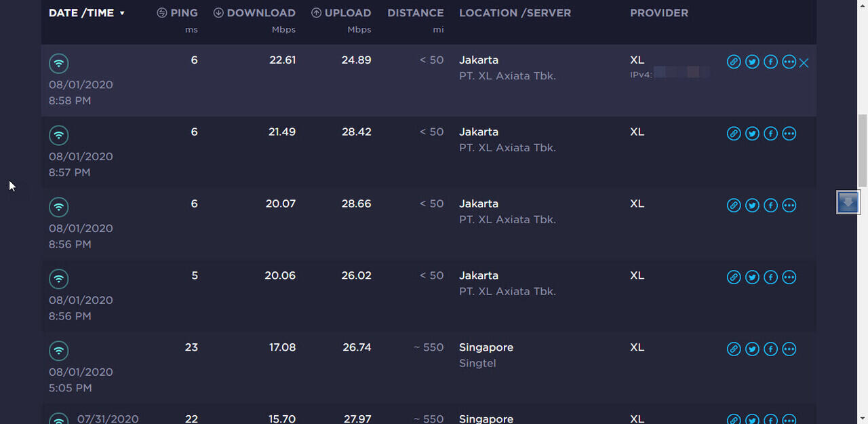Image resolution: width=868 pixels, height=424 pixels.
Task: Open more options for the 20.06 Mbps result
Action: (789, 278)
